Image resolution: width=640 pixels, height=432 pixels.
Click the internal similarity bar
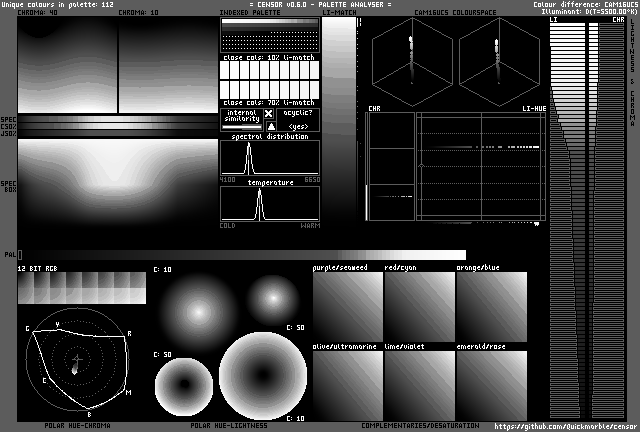click(x=240, y=120)
